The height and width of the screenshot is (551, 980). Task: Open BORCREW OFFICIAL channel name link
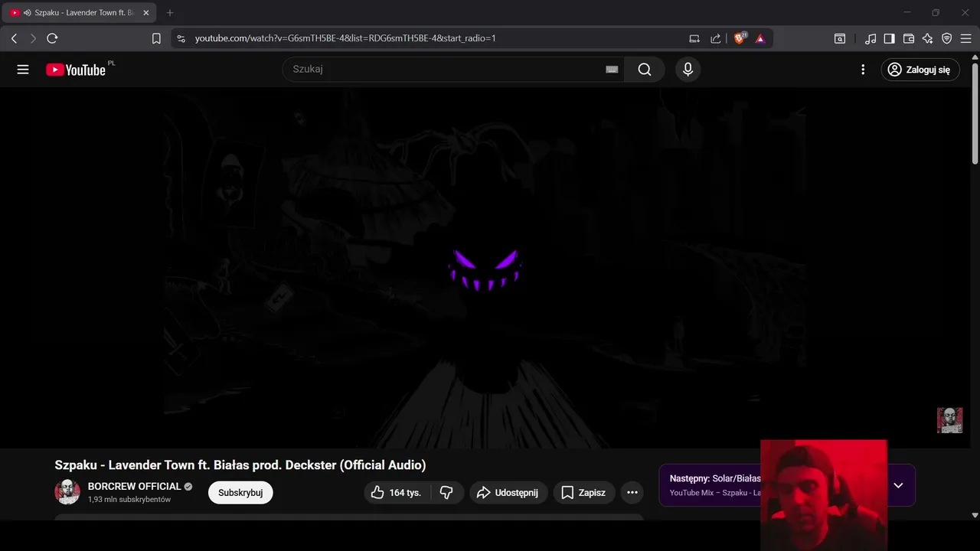point(135,486)
